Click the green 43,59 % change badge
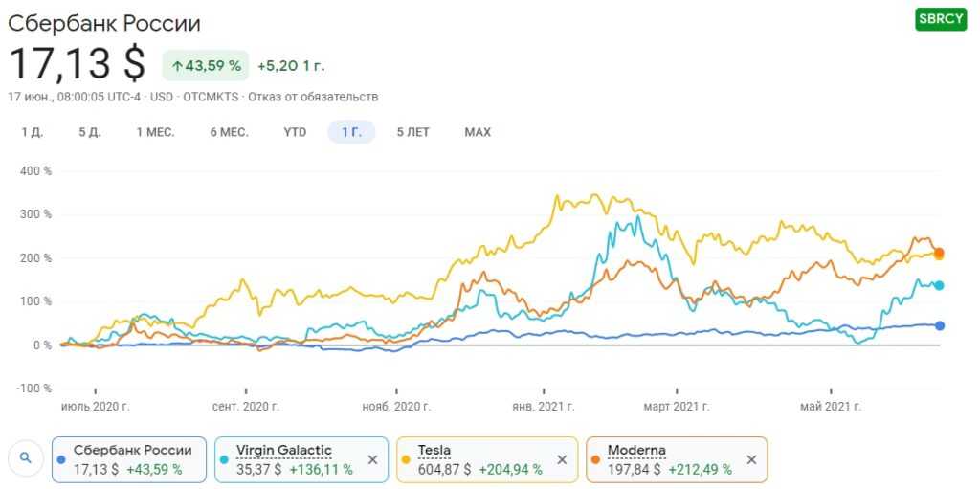980x489 pixels. coord(206,66)
